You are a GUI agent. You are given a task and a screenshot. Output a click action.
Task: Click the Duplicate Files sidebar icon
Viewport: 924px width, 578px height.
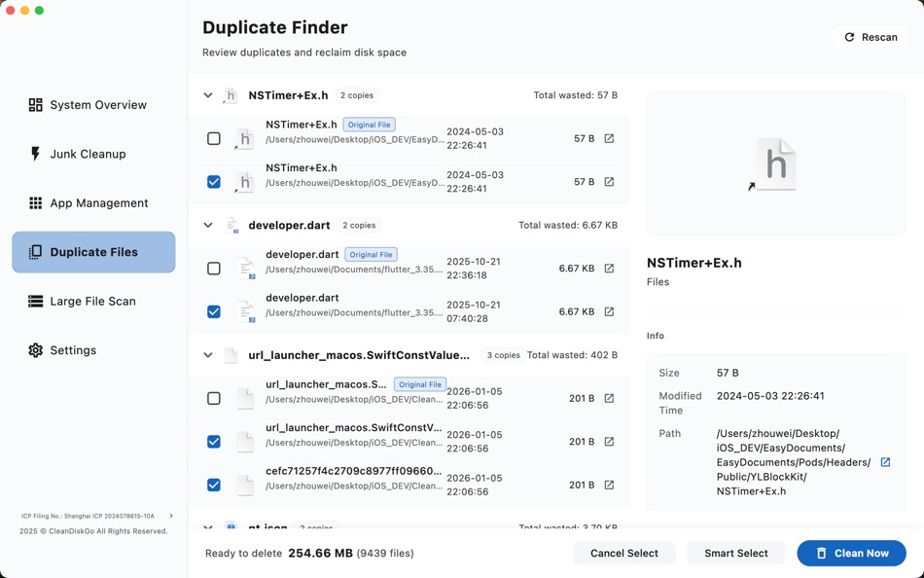click(36, 252)
